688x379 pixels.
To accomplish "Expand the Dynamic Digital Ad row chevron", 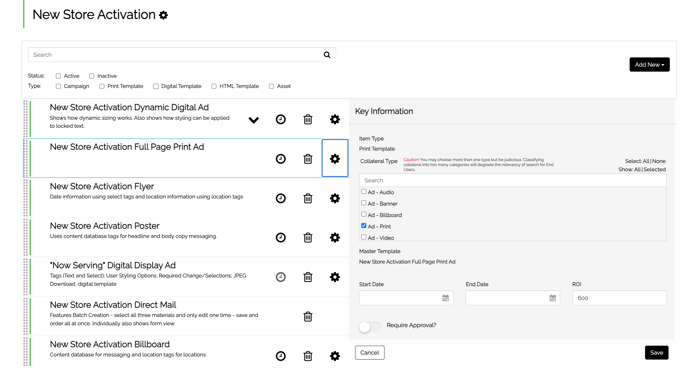I will [x=254, y=120].
